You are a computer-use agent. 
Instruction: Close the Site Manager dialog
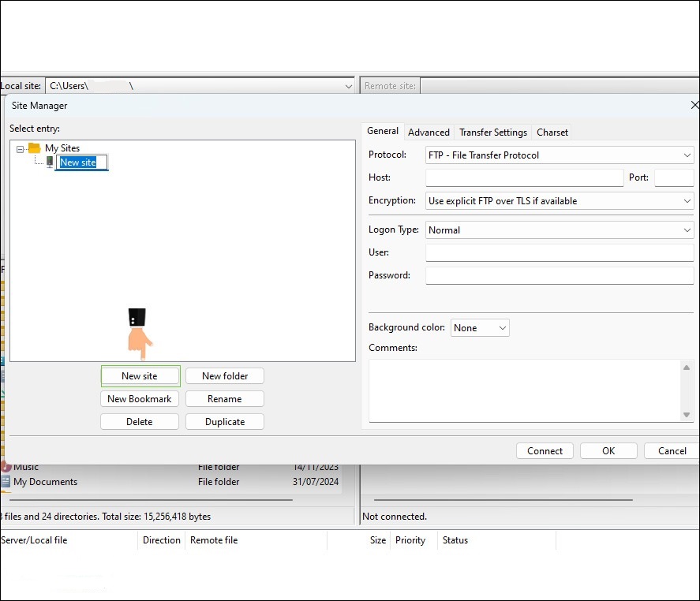[694, 105]
